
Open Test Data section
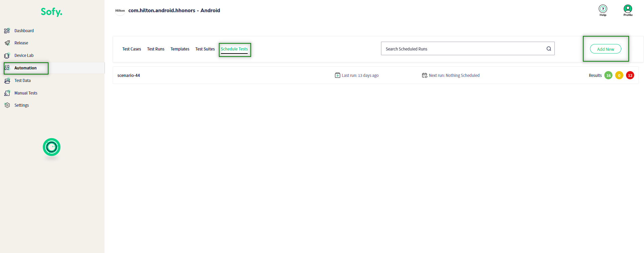[23, 81]
